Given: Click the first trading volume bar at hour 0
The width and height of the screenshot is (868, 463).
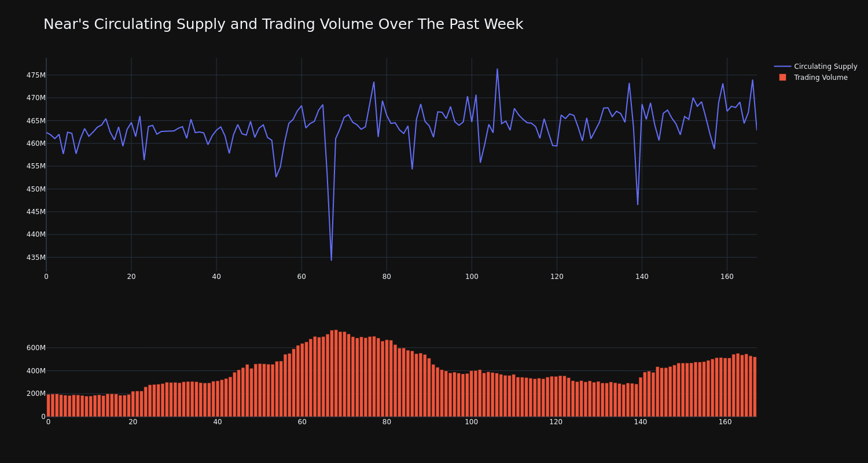Looking at the screenshot, I should pos(49,406).
